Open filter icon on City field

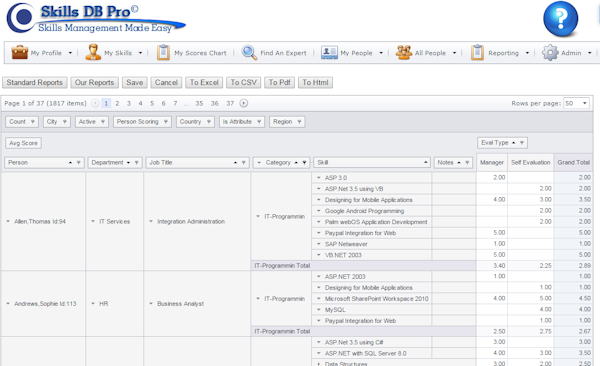tap(65, 122)
